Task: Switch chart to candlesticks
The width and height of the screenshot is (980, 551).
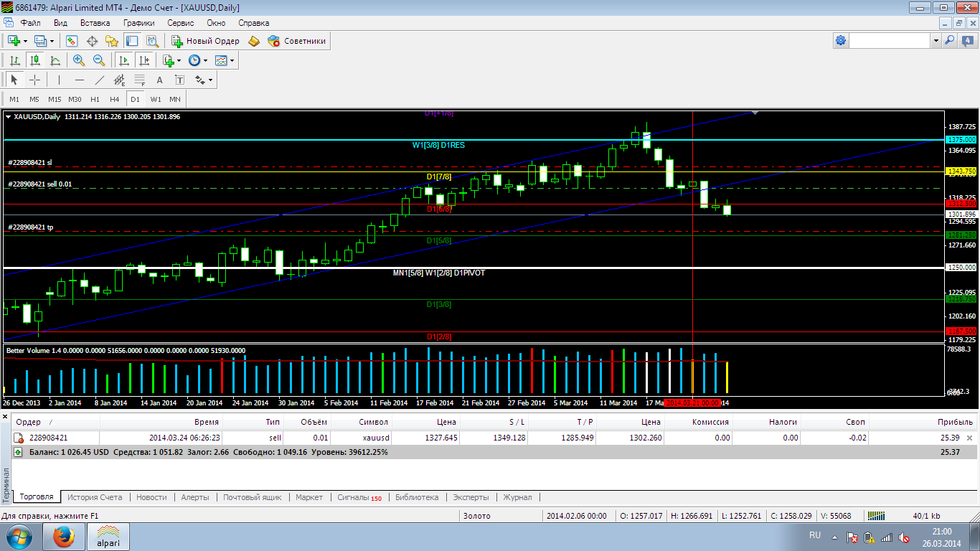Action: pyautogui.click(x=34, y=60)
